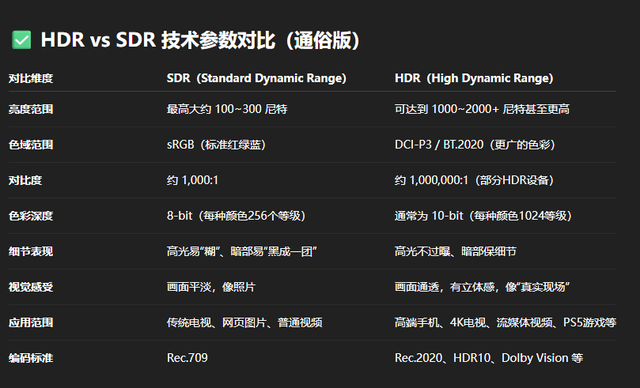This screenshot has height=388, width=640.
Task: Click the cell '通常为 10-bit（每种颜色1024等级）'
Action: click(x=483, y=216)
